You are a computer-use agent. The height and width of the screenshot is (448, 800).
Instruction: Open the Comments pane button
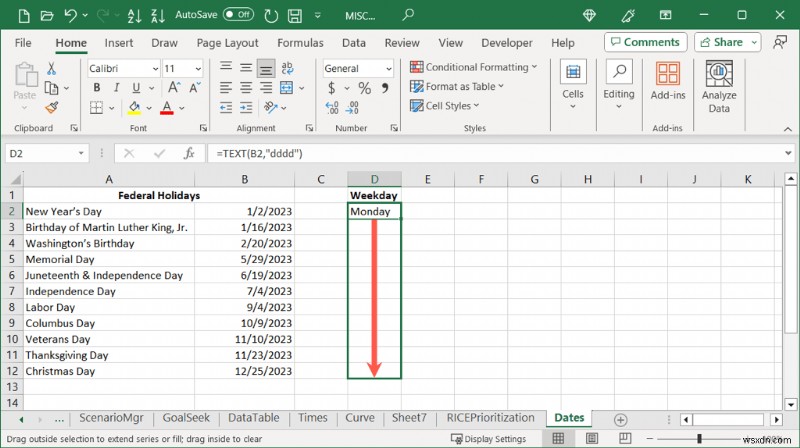point(645,42)
